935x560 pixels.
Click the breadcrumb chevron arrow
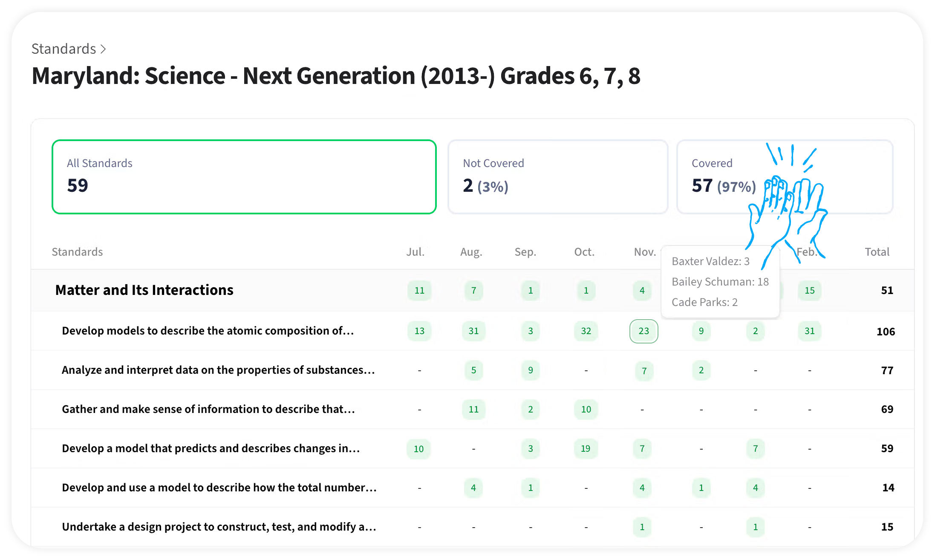click(103, 49)
